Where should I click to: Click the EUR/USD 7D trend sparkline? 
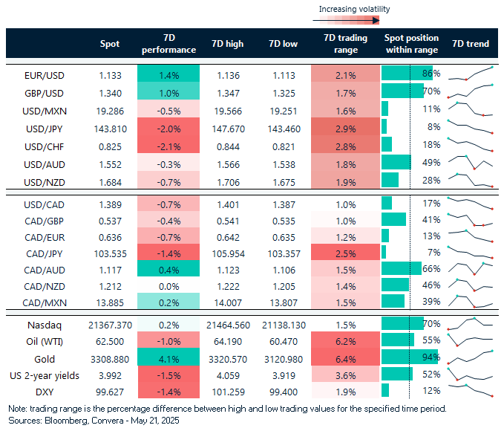(471, 74)
